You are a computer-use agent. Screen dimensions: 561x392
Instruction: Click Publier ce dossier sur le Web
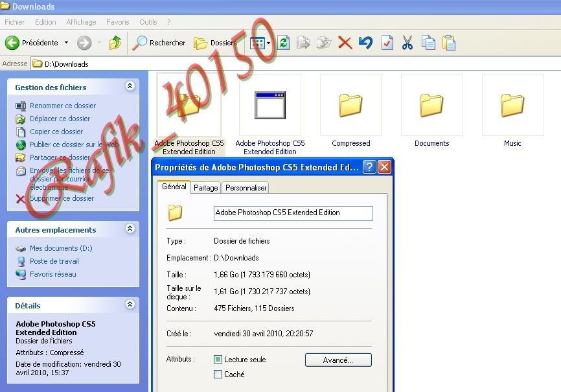74,144
